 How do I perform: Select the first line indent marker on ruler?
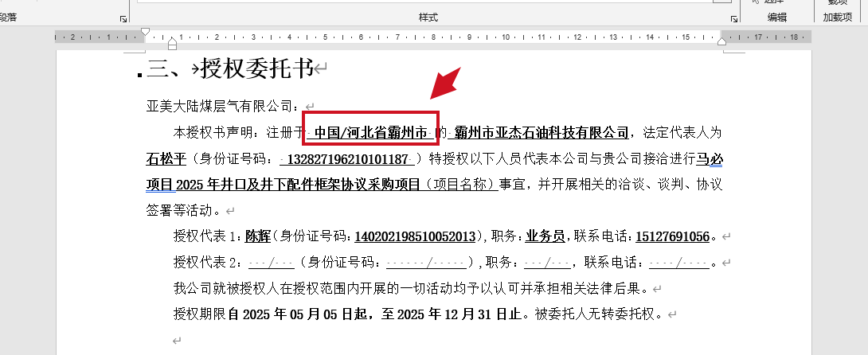(146, 32)
